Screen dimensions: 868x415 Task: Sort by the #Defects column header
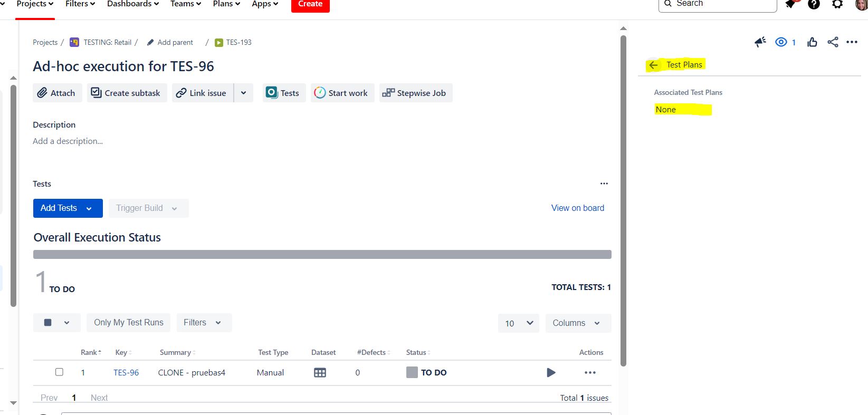(374, 353)
